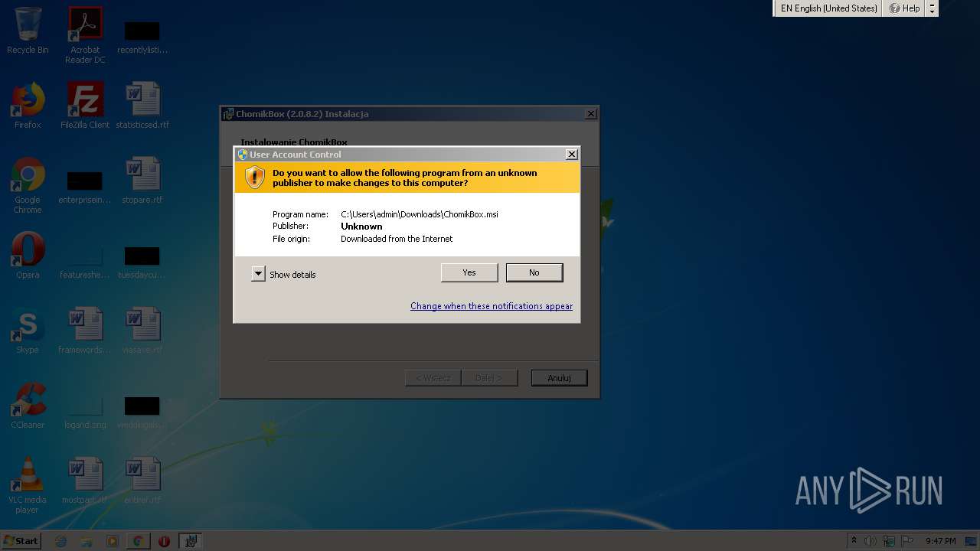Viewport: 980px width, 551px height.
Task: Click No in User Account Control
Action: tap(534, 272)
